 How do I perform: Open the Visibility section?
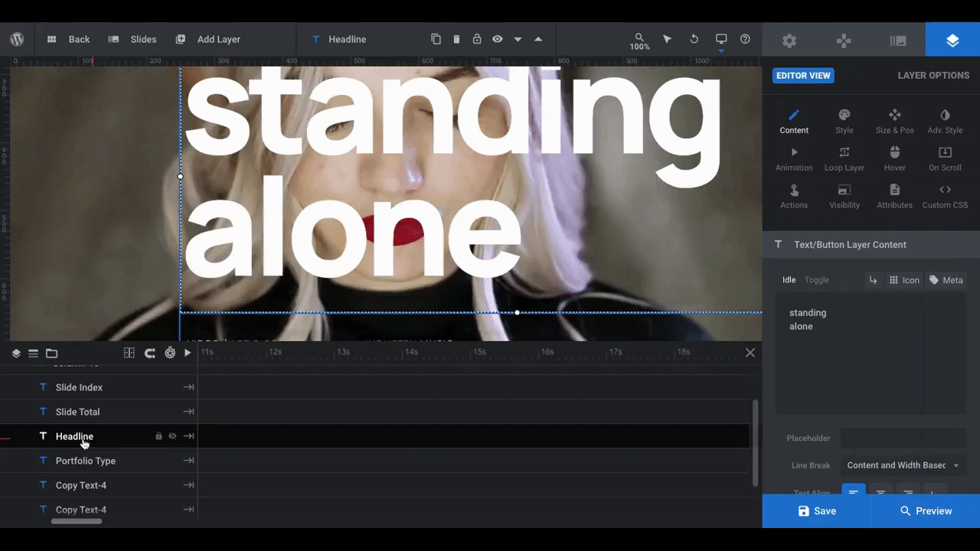[x=844, y=197]
